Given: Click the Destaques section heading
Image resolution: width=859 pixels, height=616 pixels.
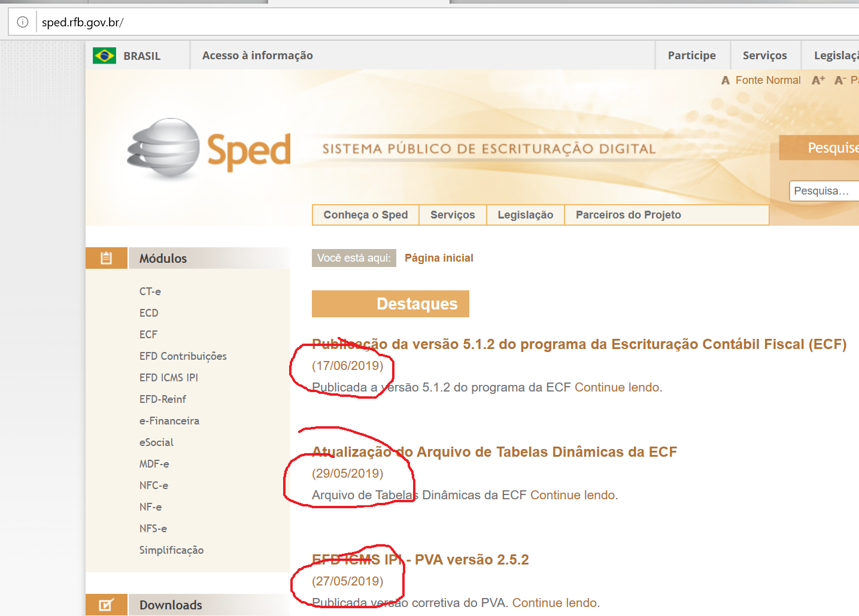Looking at the screenshot, I should tap(390, 304).
